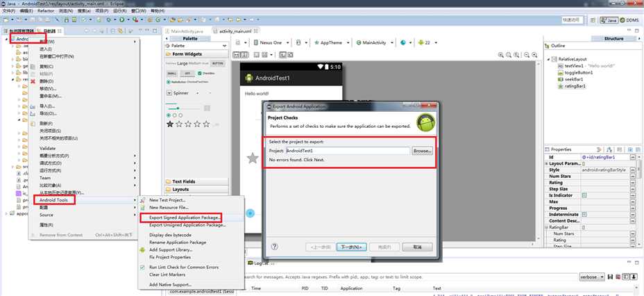This screenshot has width=644, height=296.
Task: Click the red delete X icon in context menu
Action: [33, 81]
